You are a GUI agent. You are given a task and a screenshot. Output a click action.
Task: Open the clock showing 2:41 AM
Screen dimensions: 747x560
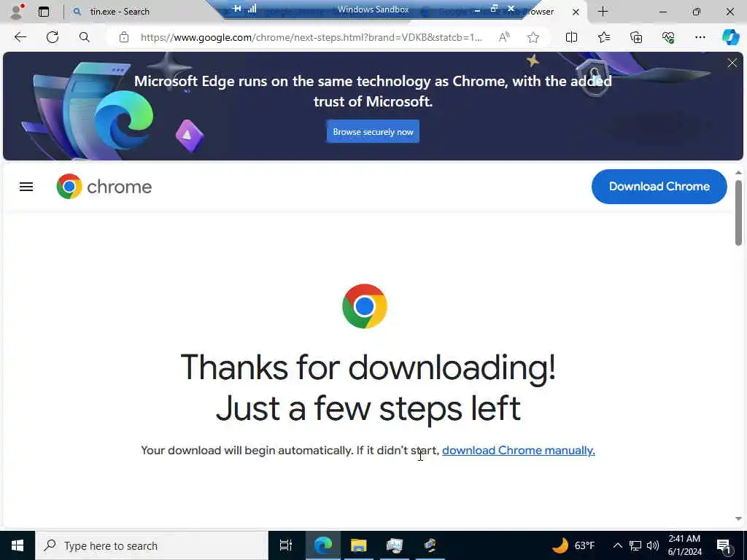pyautogui.click(x=684, y=545)
